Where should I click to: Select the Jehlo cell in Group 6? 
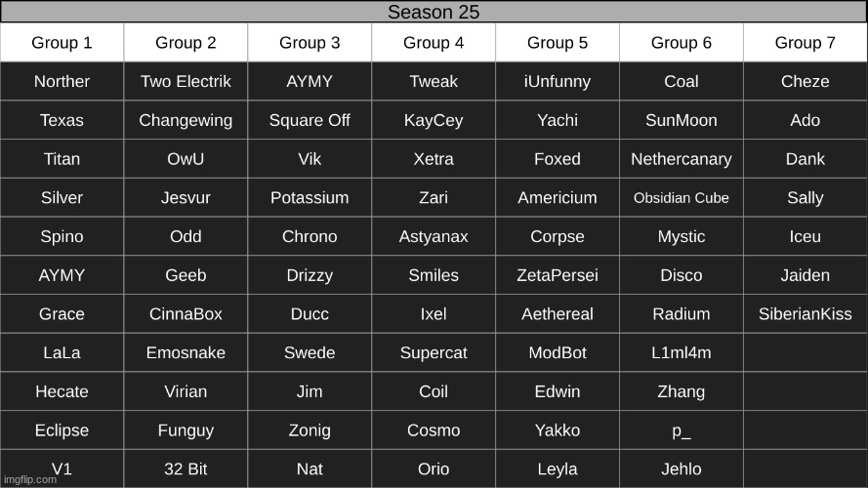682,468
